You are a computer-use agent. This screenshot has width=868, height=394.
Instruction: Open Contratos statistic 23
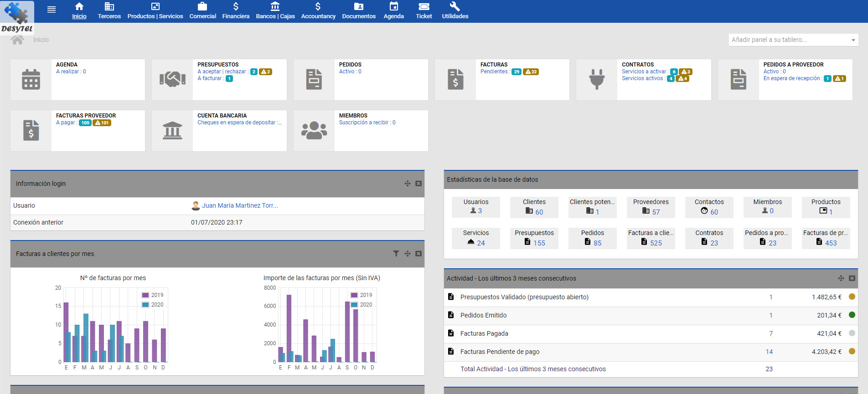pos(709,238)
